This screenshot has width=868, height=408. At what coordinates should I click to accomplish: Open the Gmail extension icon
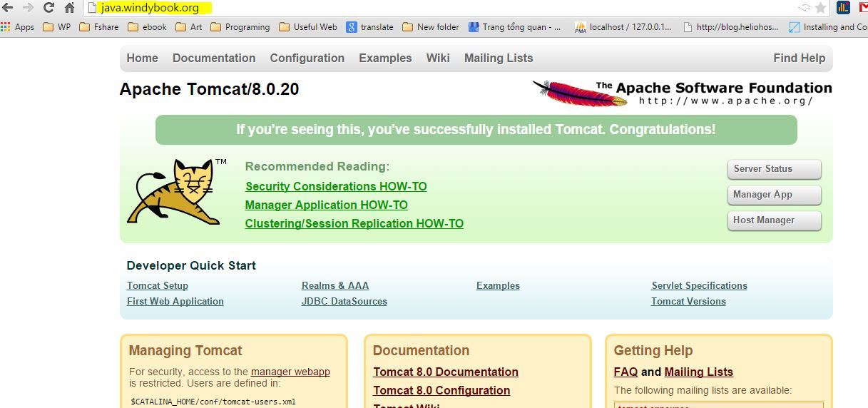[x=862, y=8]
